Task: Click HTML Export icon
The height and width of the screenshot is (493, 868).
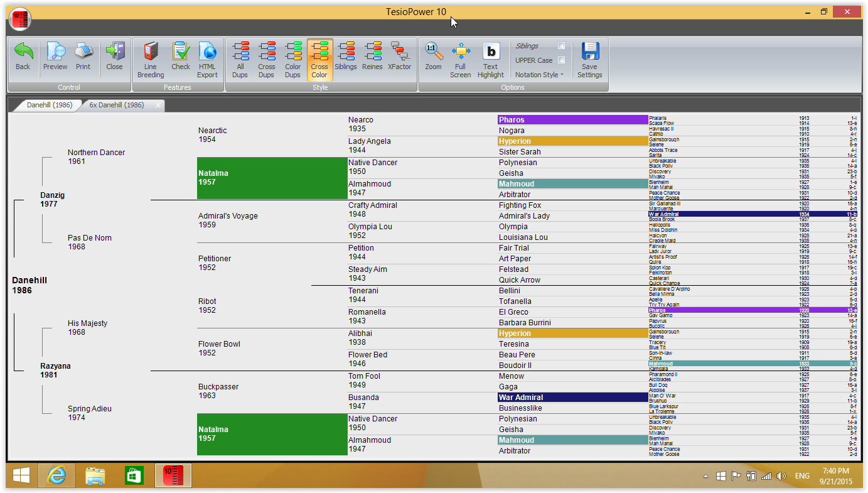Action: pyautogui.click(x=207, y=60)
